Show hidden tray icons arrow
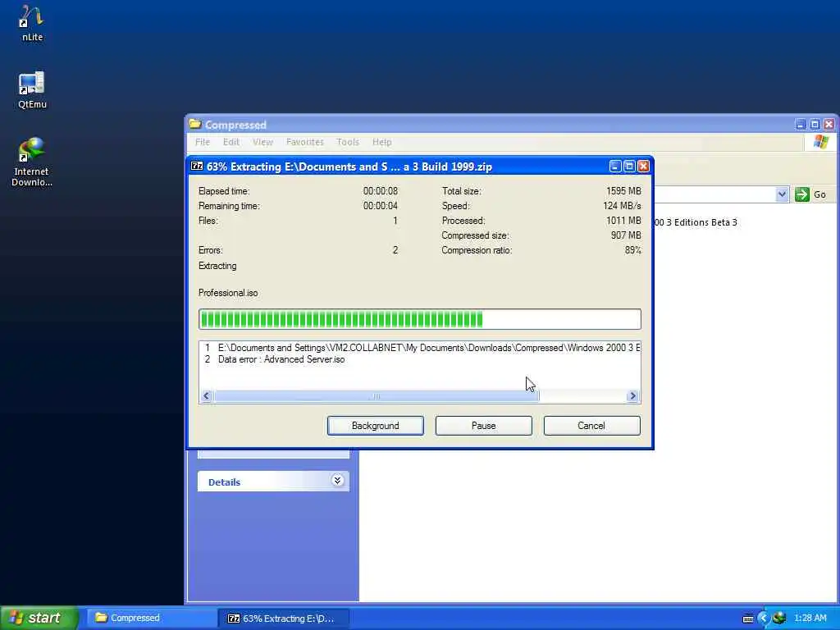Viewport: 840px width, 630px height. 764,619
